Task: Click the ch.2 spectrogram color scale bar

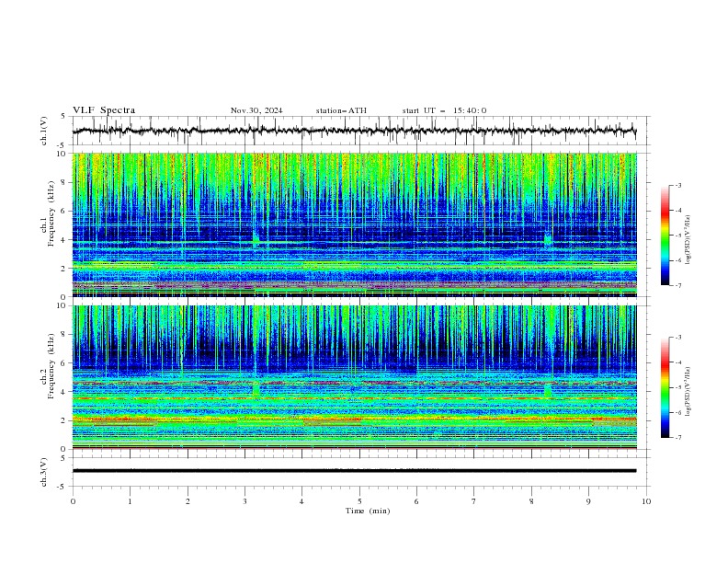Action: click(665, 387)
